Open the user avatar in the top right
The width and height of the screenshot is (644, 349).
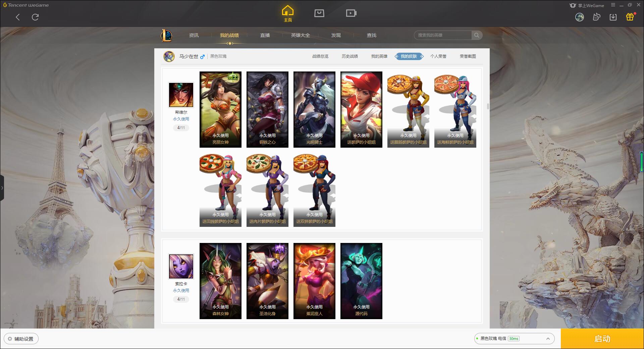click(x=580, y=17)
